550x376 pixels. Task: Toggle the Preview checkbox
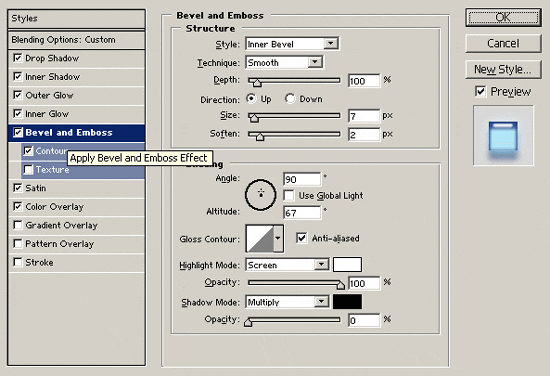pos(480,92)
